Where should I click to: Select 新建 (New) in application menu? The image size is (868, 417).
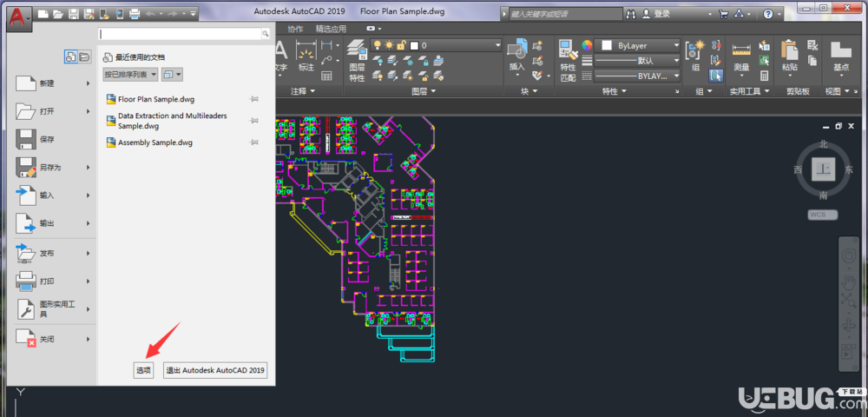53,83
